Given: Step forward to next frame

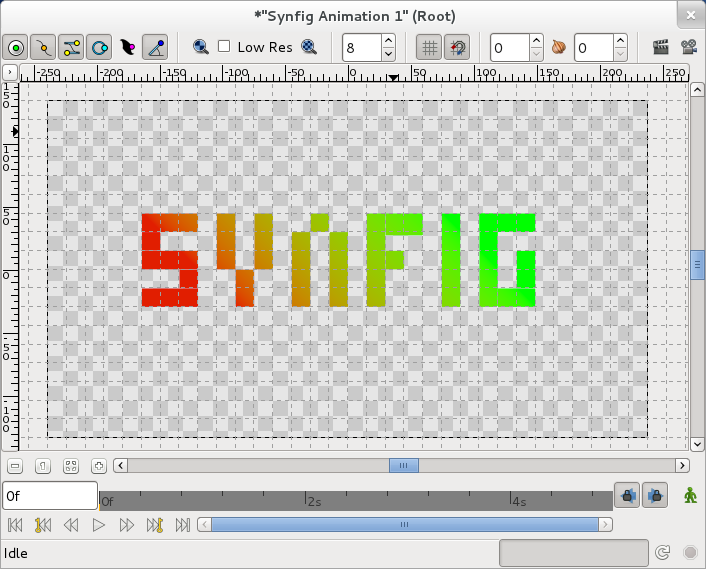Looking at the screenshot, I should [x=127, y=525].
